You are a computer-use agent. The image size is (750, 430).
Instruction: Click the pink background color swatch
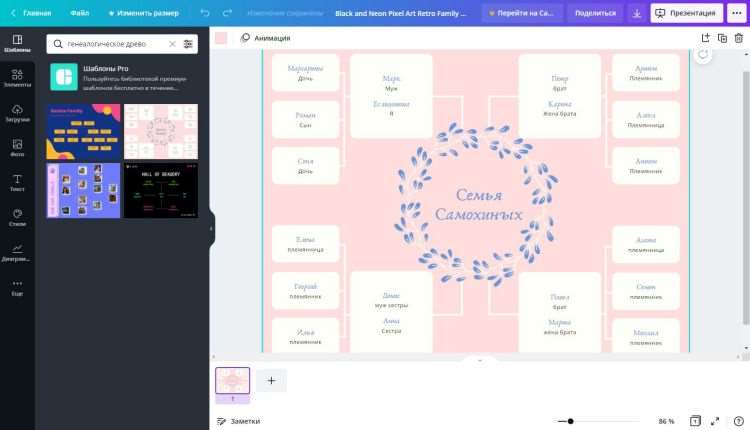[221, 38]
